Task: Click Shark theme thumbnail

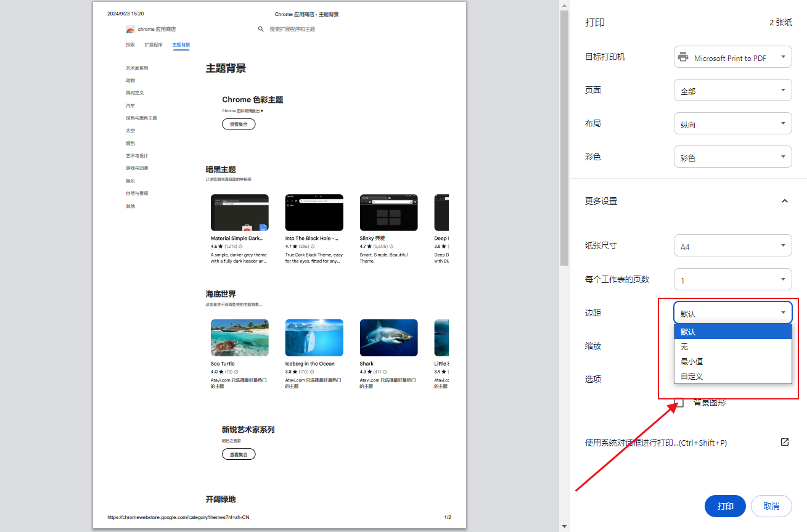Action: coord(389,338)
